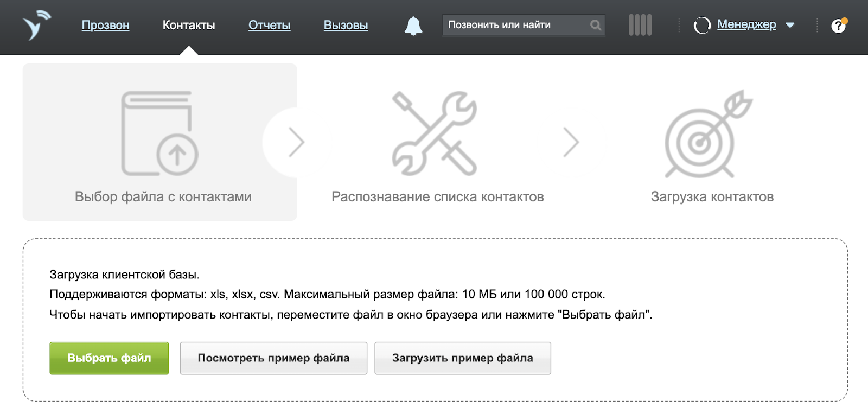Go to the Отчеты section
The width and height of the screenshot is (868, 420).
pos(269,25)
